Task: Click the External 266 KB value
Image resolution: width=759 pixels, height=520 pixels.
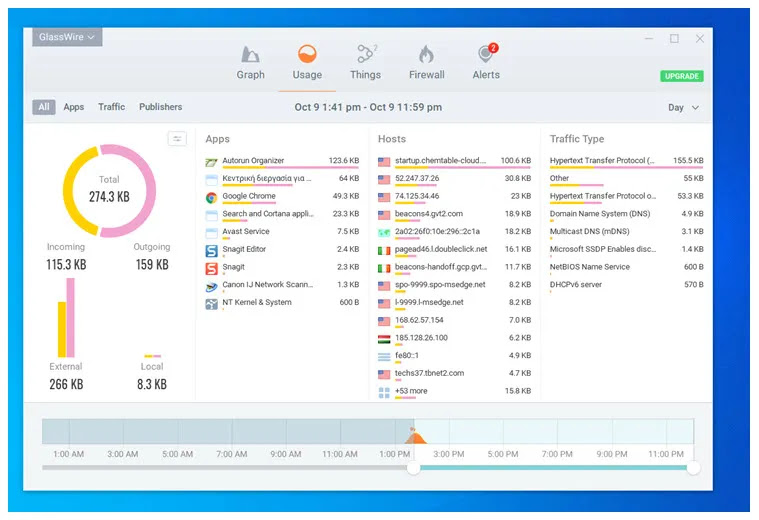Action: coord(66,384)
